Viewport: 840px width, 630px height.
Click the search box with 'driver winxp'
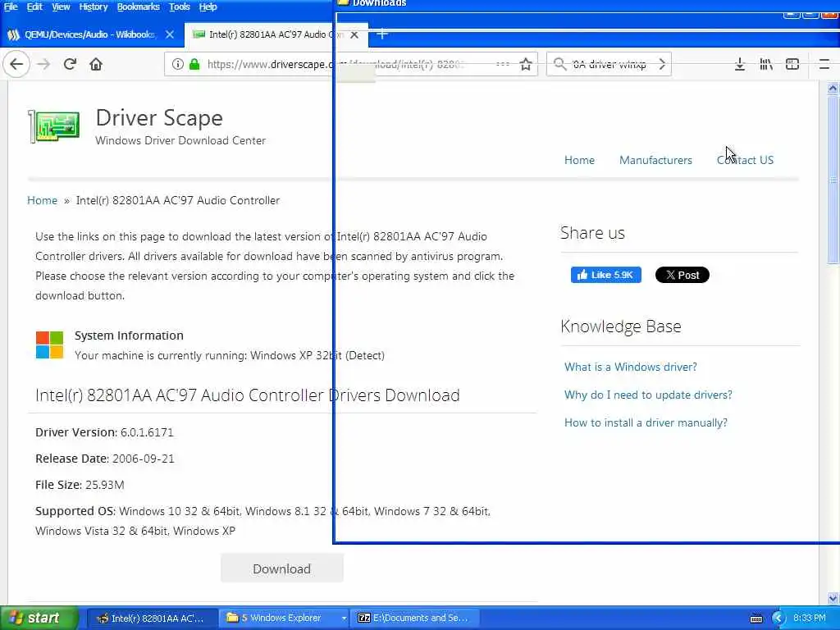pyautogui.click(x=609, y=64)
